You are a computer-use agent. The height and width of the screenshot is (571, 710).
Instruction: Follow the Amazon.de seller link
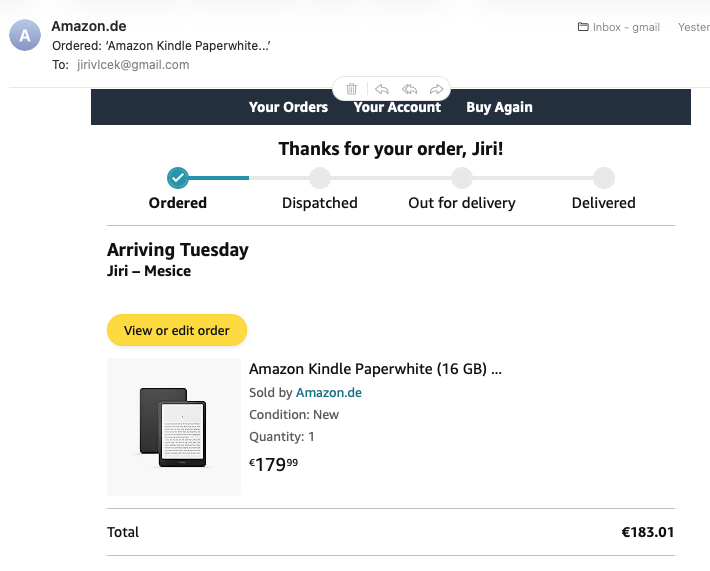pyautogui.click(x=329, y=393)
